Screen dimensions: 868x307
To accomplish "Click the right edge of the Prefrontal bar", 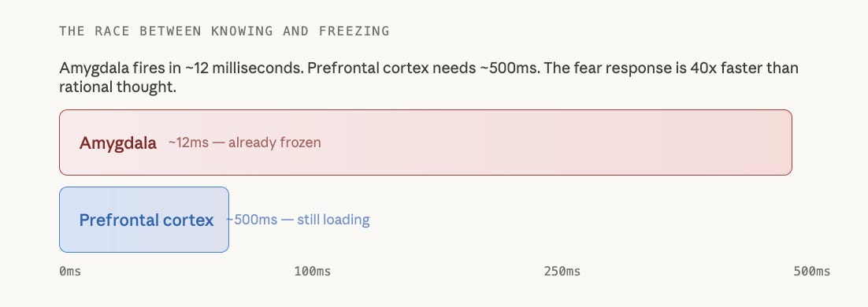I will pyautogui.click(x=228, y=220).
